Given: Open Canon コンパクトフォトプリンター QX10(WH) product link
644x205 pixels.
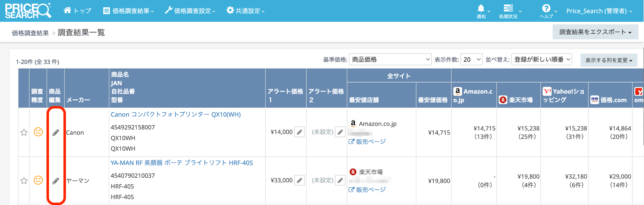Looking at the screenshot, I should tap(176, 115).
